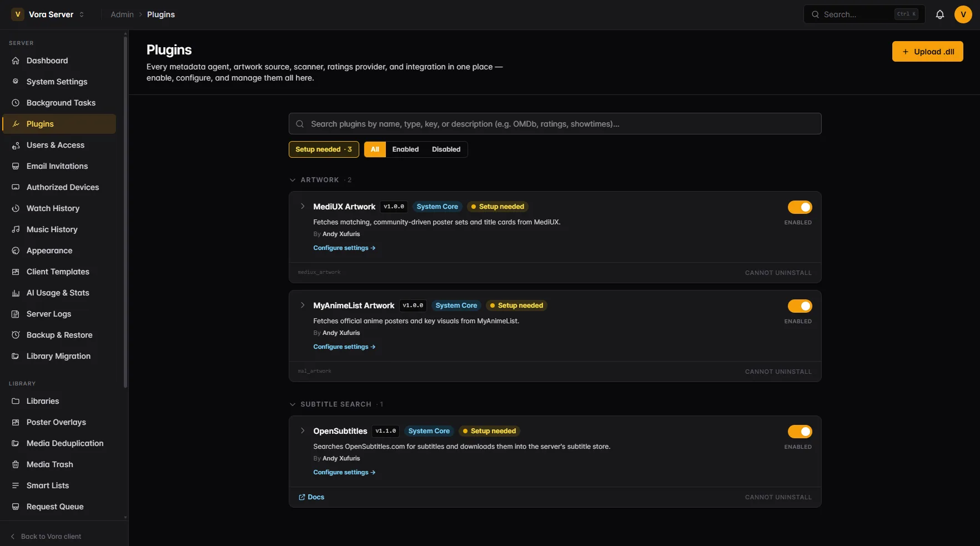Click the Server Logs document icon
This screenshot has height=546, width=980.
point(16,314)
